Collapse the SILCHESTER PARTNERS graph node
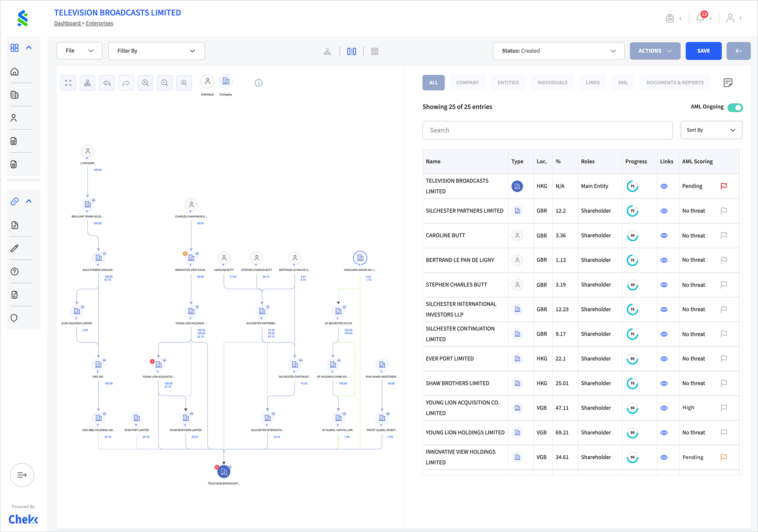This screenshot has width=758, height=532. [268, 307]
